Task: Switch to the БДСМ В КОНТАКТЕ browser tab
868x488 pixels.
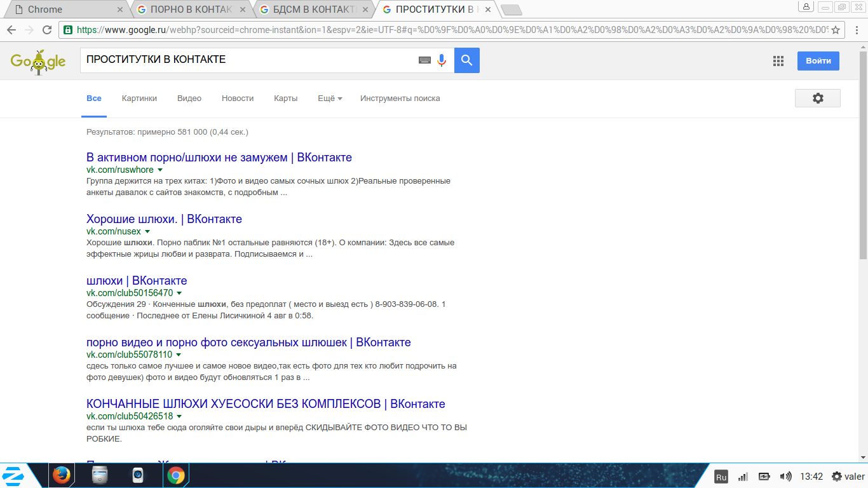Action: (315, 10)
